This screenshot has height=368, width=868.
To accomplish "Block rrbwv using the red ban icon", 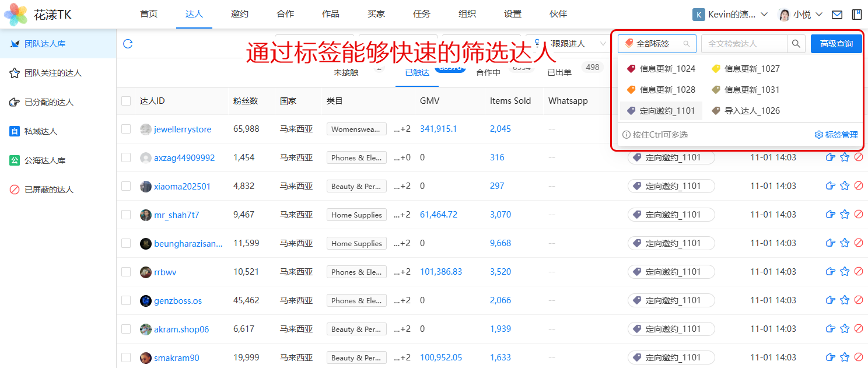I will pos(859,272).
